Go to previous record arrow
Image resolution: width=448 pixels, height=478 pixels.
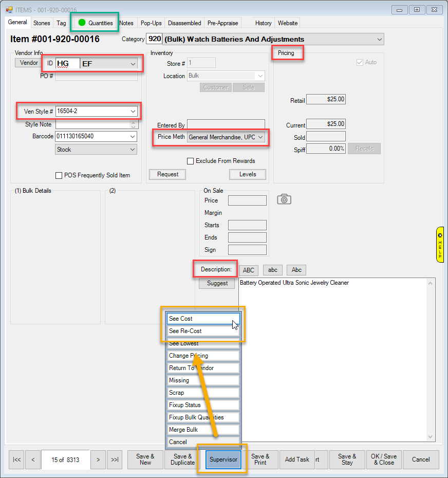[x=33, y=459]
